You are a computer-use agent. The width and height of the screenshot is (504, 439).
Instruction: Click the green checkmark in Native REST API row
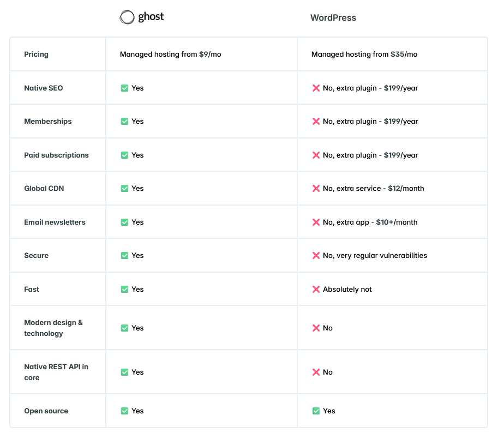point(125,372)
